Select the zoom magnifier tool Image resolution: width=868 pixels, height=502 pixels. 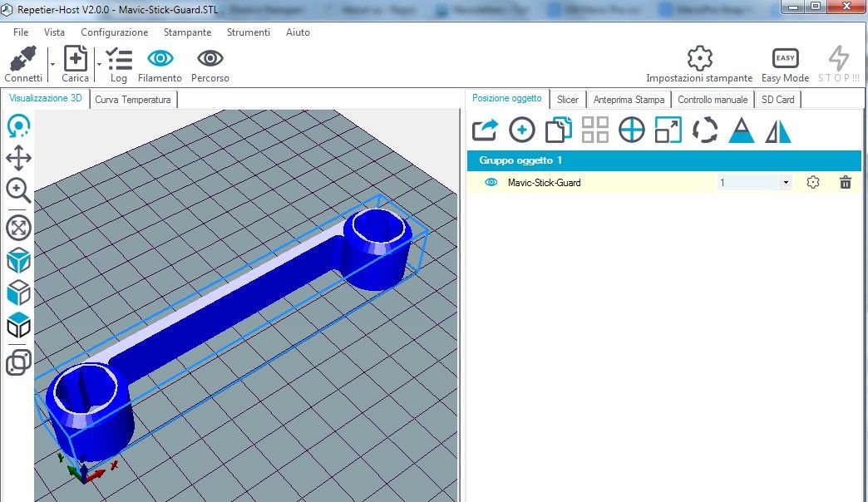tap(18, 190)
